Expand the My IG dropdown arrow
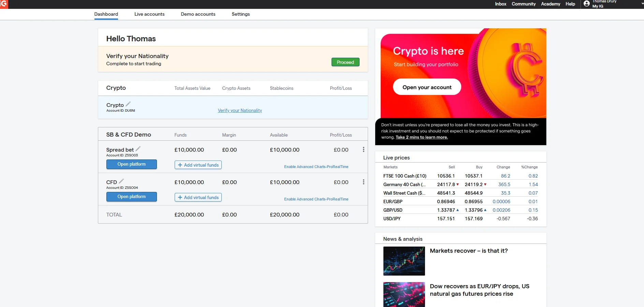644x307 pixels. 642,3
